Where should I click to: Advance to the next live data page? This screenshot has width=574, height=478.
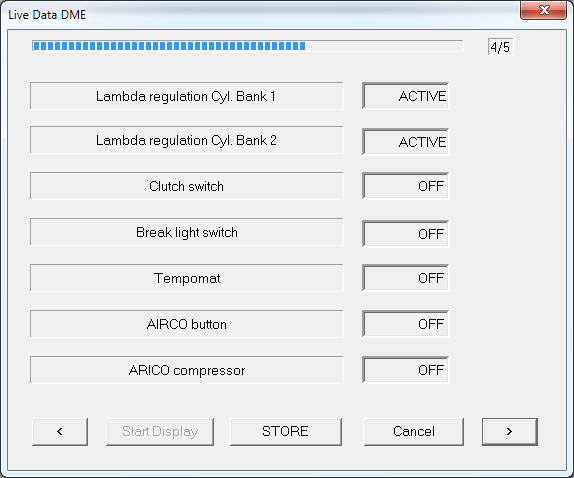pyautogui.click(x=510, y=432)
